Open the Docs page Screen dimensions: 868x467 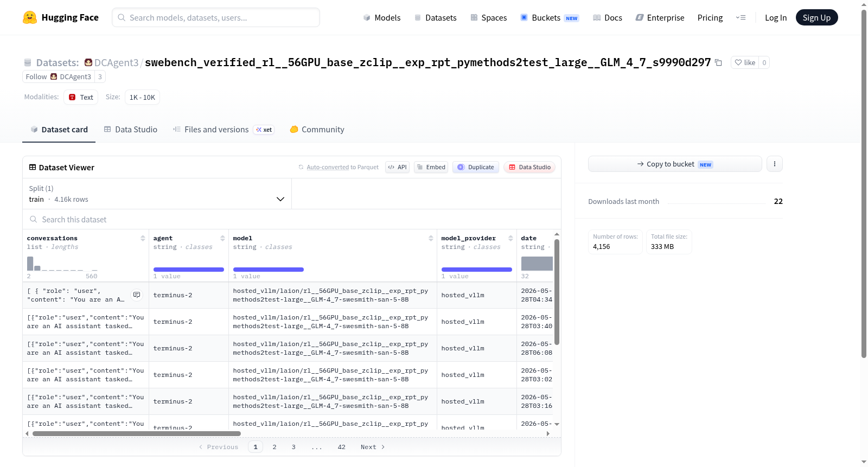click(608, 17)
